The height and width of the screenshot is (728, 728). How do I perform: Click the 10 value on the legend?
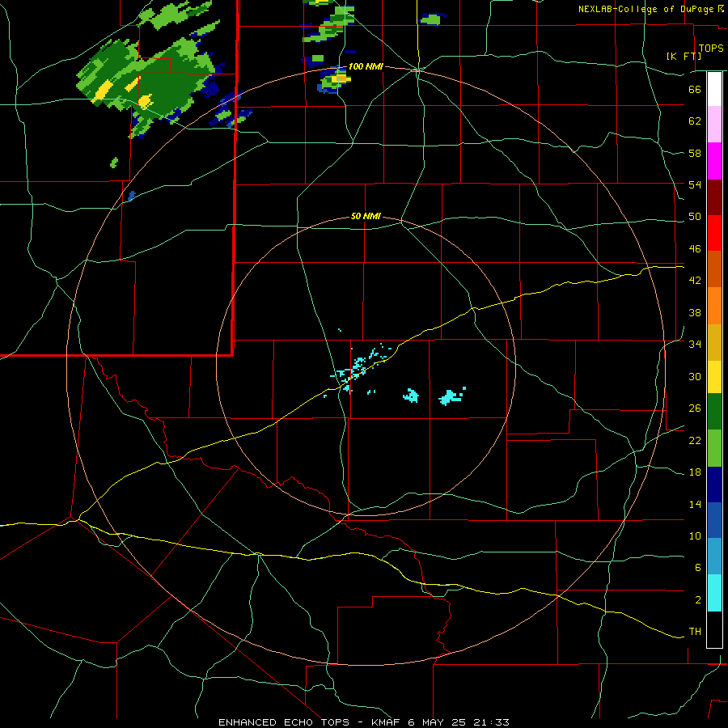click(x=695, y=536)
